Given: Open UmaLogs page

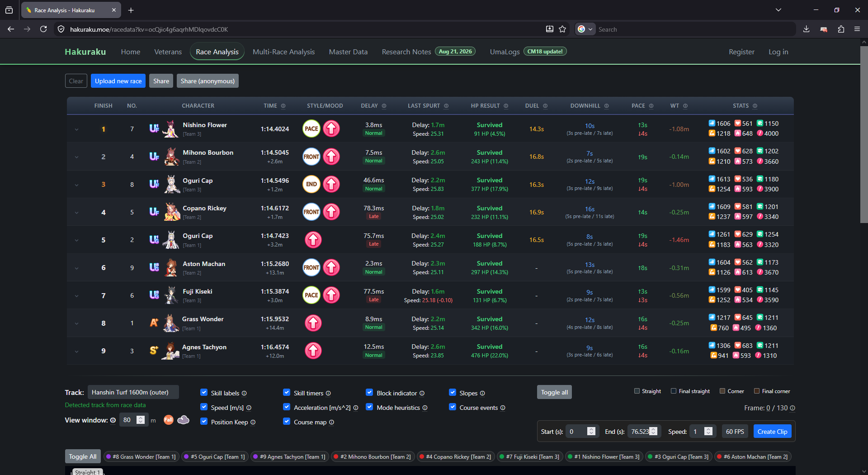Looking at the screenshot, I should click(x=505, y=52).
